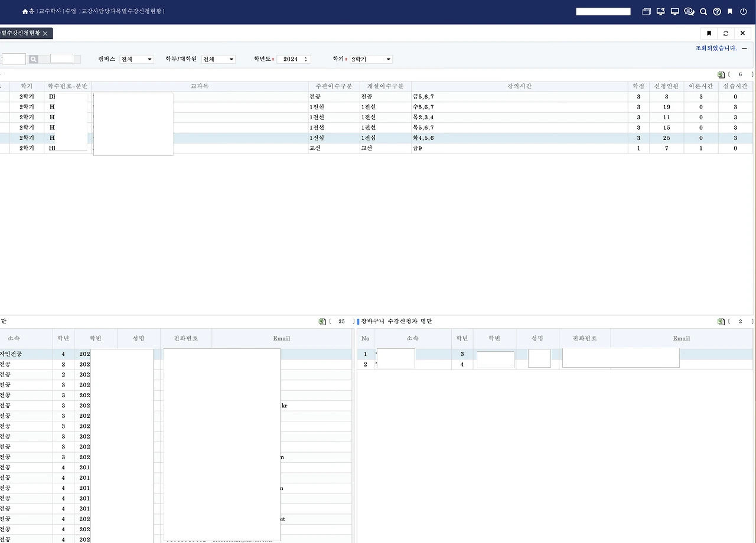756x543 pixels.
Task: Click the 신청인원 value 25
Action: pos(666,138)
